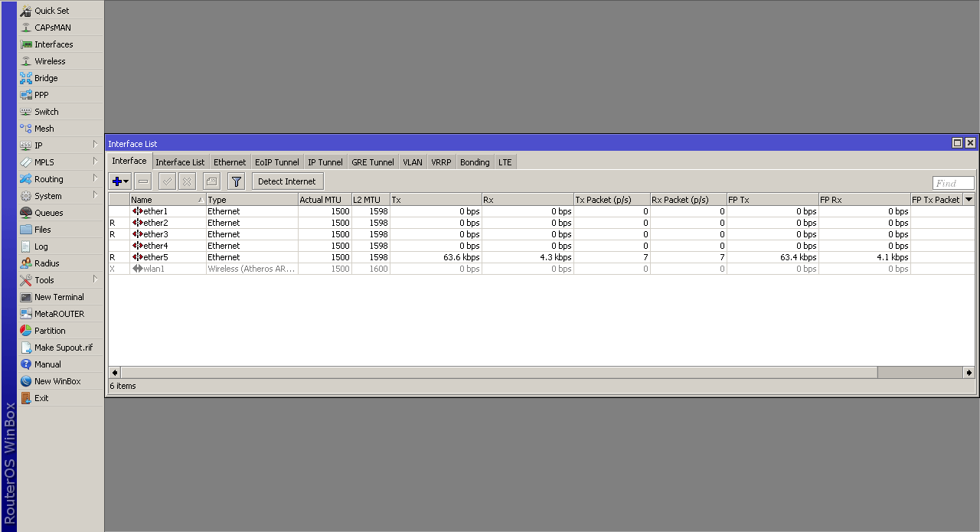Image resolution: width=980 pixels, height=532 pixels.
Task: Click the 4.3 kbps Rx value
Action: point(556,257)
